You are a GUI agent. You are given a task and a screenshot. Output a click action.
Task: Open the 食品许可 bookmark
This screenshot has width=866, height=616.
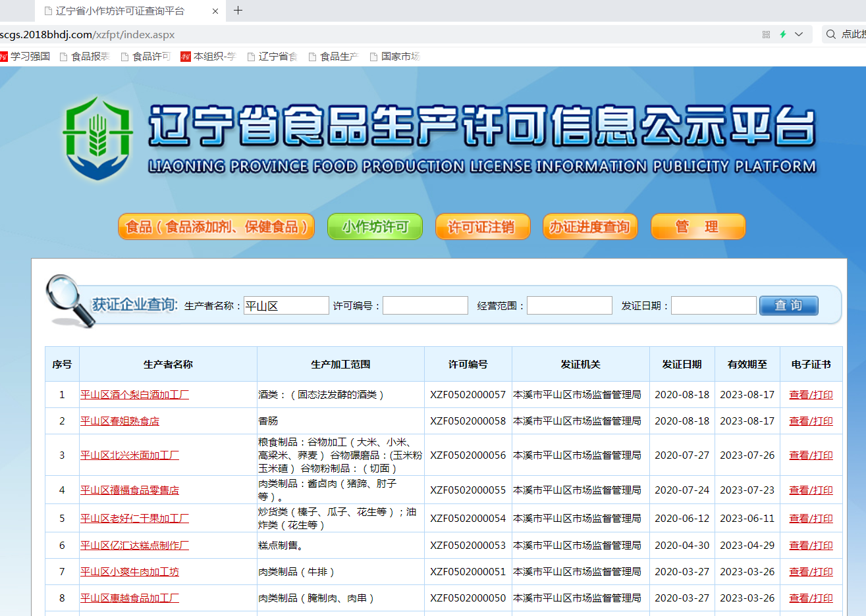146,57
